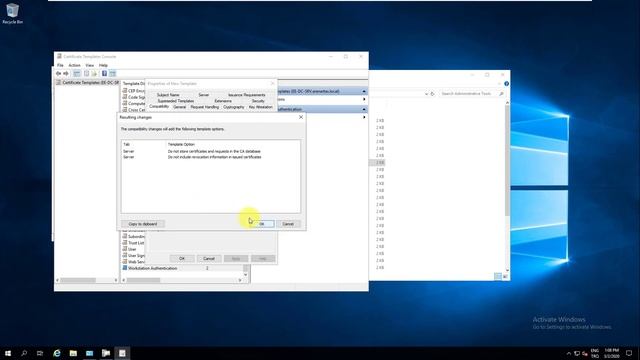Collapse the ribbon chevron in Explorer window
The height and width of the screenshot is (360, 640).
tap(499, 84)
